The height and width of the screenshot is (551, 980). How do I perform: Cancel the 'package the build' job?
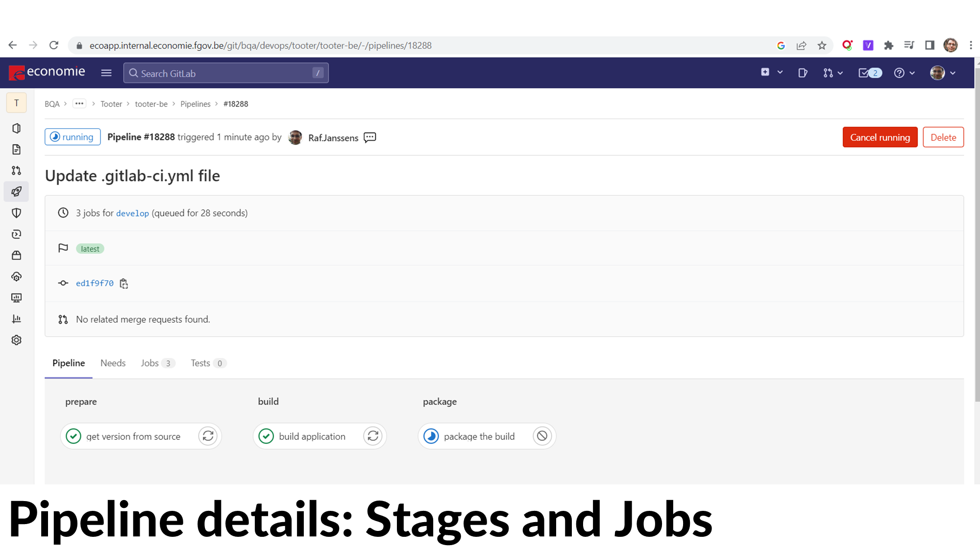[542, 436]
